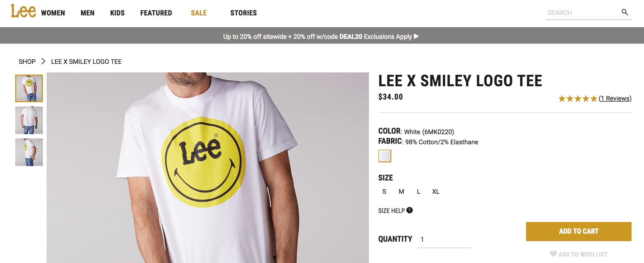Viewport: 644px width, 263px height.
Task: Click the ADD TO CART button
Action: tap(578, 231)
